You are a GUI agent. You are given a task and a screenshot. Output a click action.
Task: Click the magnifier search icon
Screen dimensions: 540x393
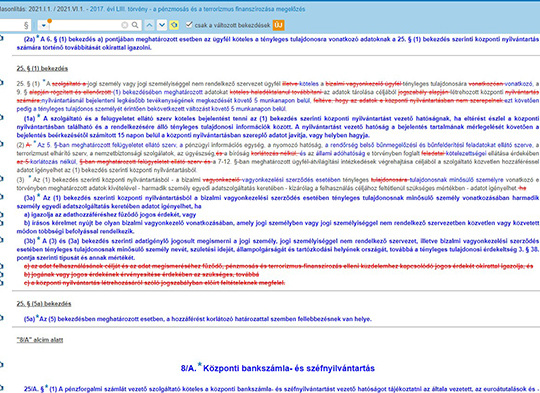[135, 25]
